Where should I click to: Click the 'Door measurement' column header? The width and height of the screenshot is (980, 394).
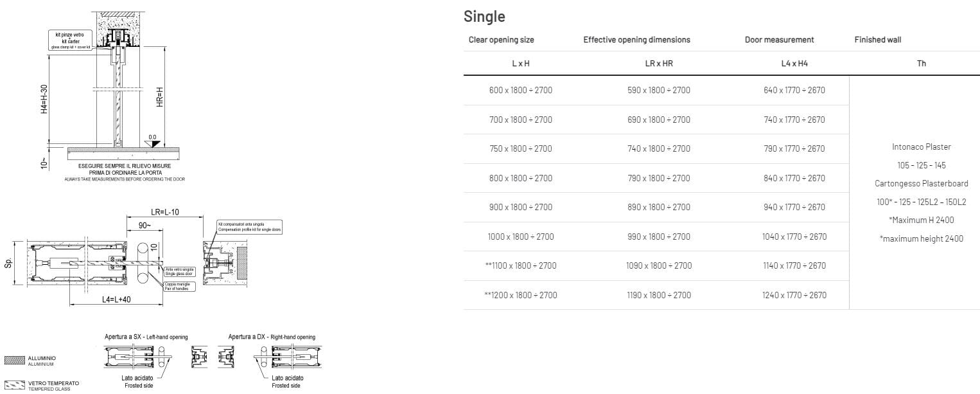[779, 40]
